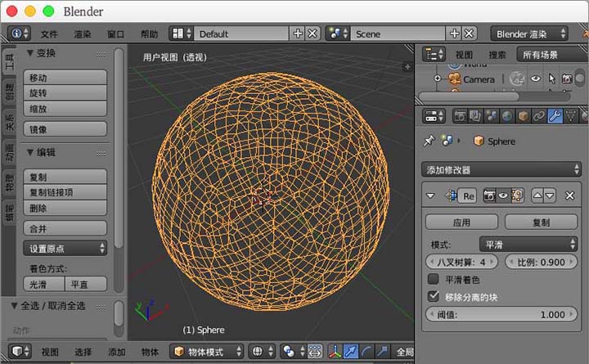The height and width of the screenshot is (364, 589).
Task: Open the 帮助 menu
Action: tap(149, 34)
